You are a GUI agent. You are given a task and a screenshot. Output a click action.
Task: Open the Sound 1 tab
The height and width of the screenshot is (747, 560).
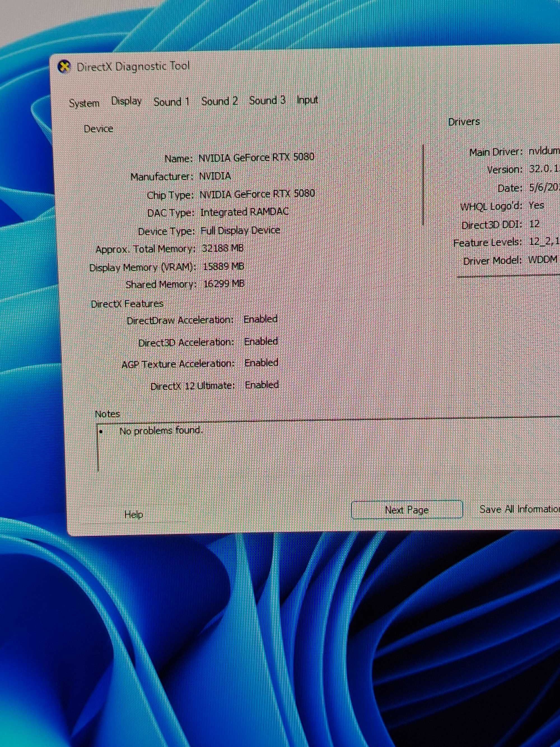[x=171, y=102]
